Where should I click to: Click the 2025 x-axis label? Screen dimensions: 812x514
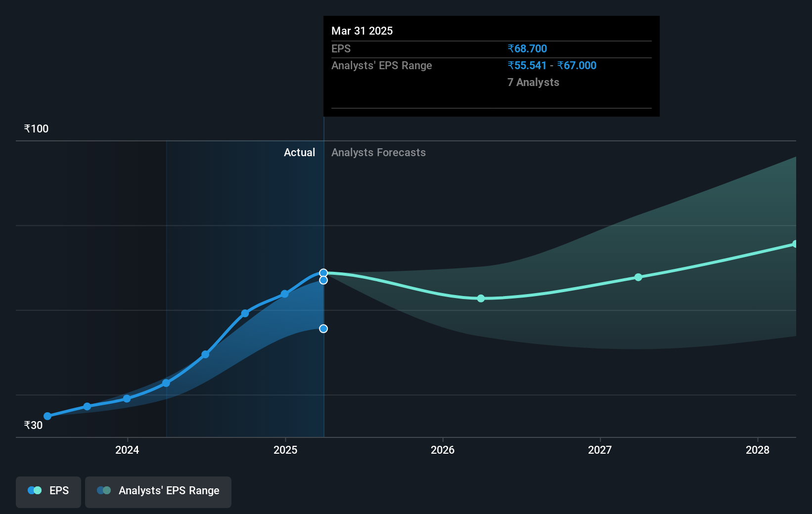click(x=285, y=450)
